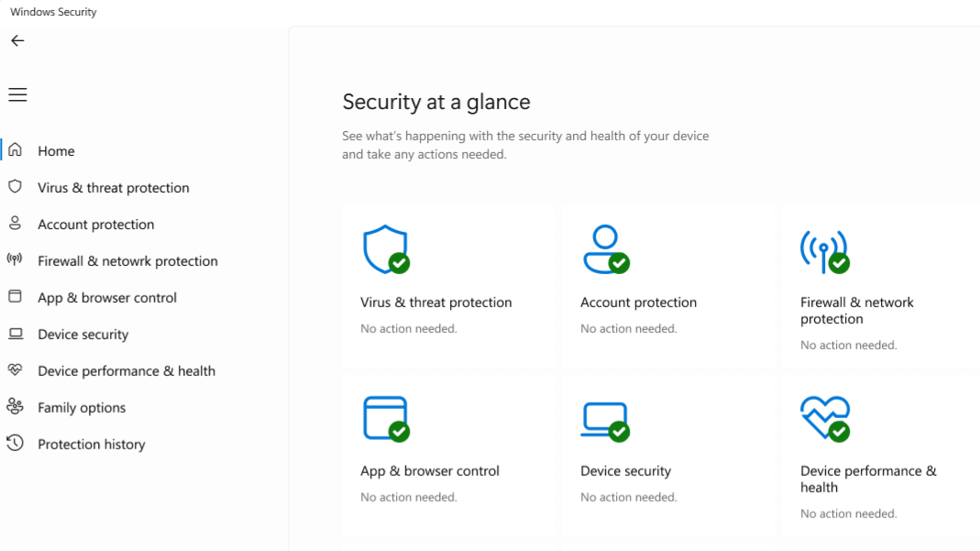Click 'No action needed.' under Device performance & health
The image size is (980, 551).
(x=849, y=513)
